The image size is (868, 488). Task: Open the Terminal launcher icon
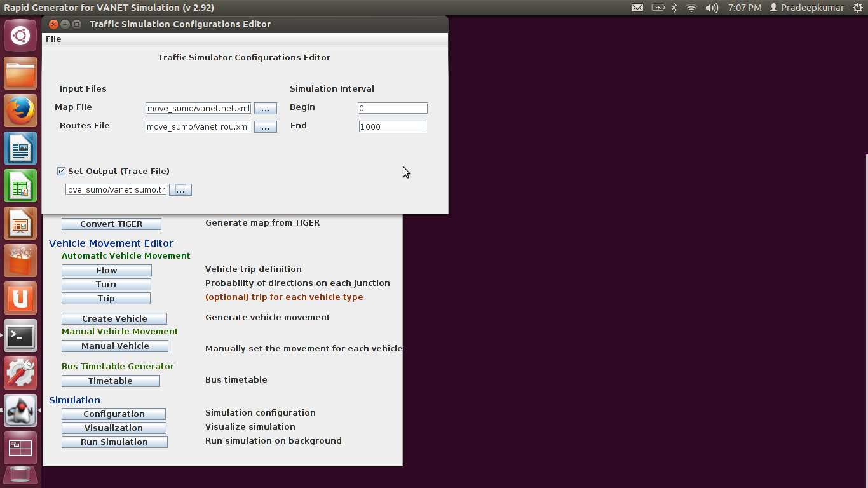20,335
